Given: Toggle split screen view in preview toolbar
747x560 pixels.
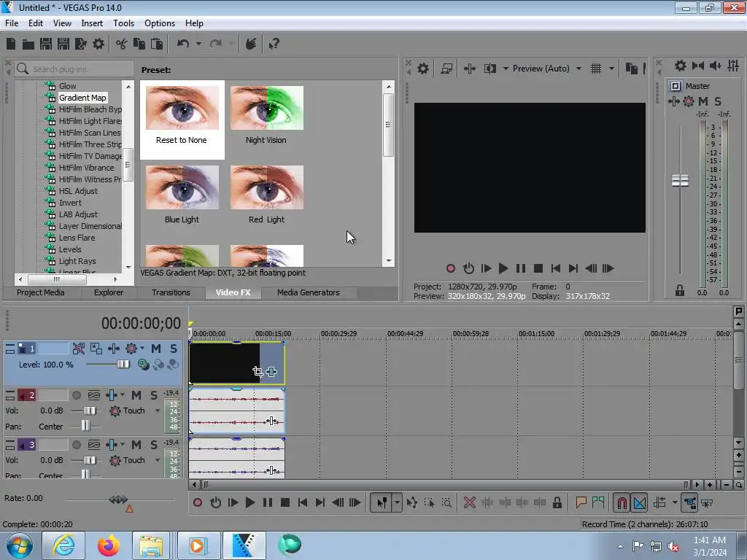Looking at the screenshot, I should pos(489,69).
